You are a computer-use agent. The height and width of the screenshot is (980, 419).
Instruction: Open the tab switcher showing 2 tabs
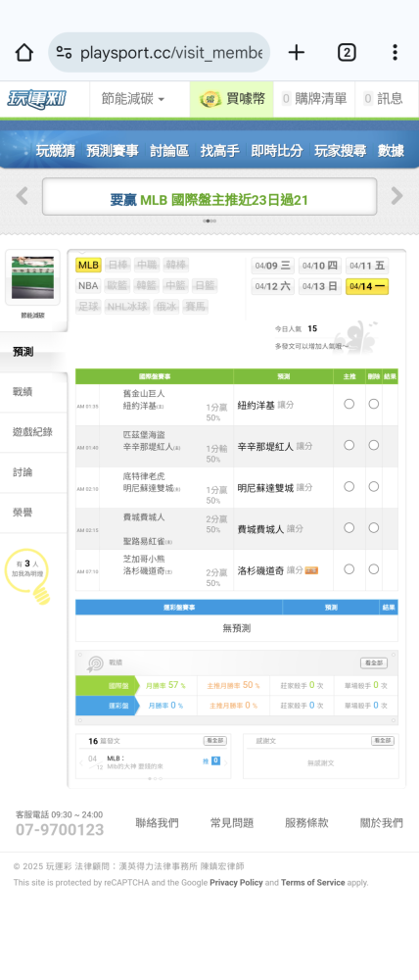point(347,53)
